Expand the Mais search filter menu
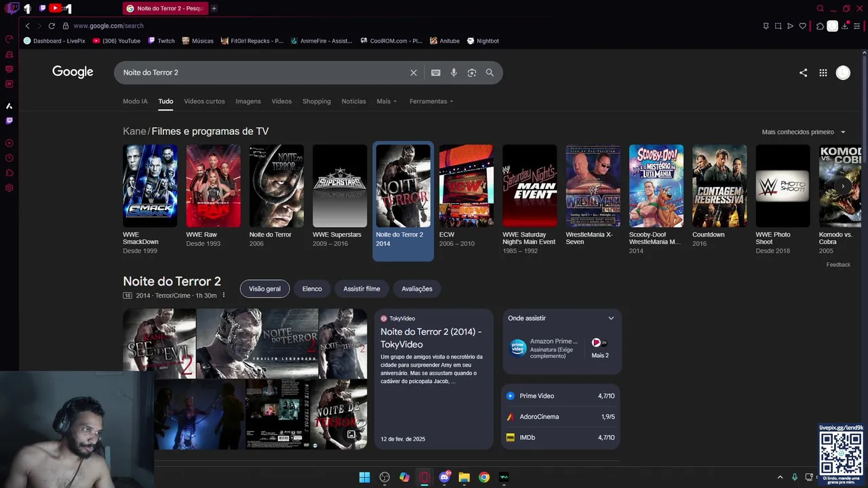The image size is (868, 488). [387, 101]
